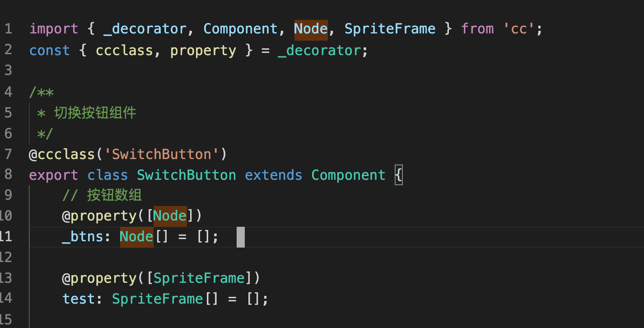
Task: Click the block cursor on line 11
Action: [241, 237]
